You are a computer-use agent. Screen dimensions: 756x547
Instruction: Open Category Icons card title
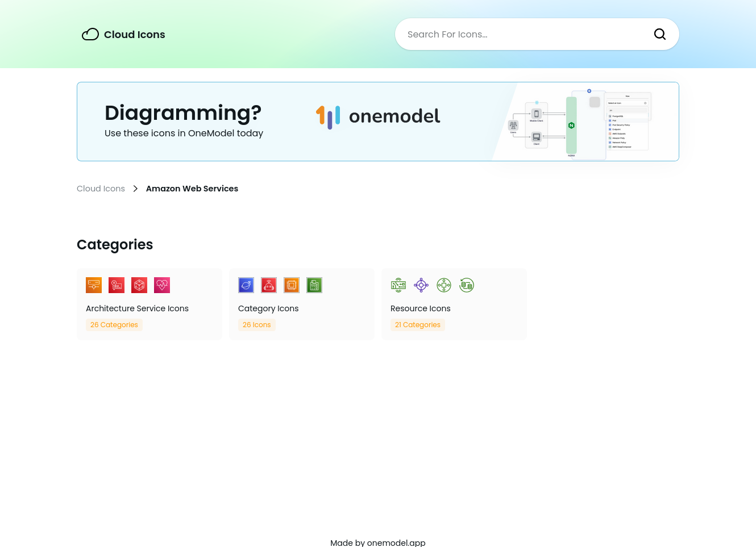[x=268, y=308]
